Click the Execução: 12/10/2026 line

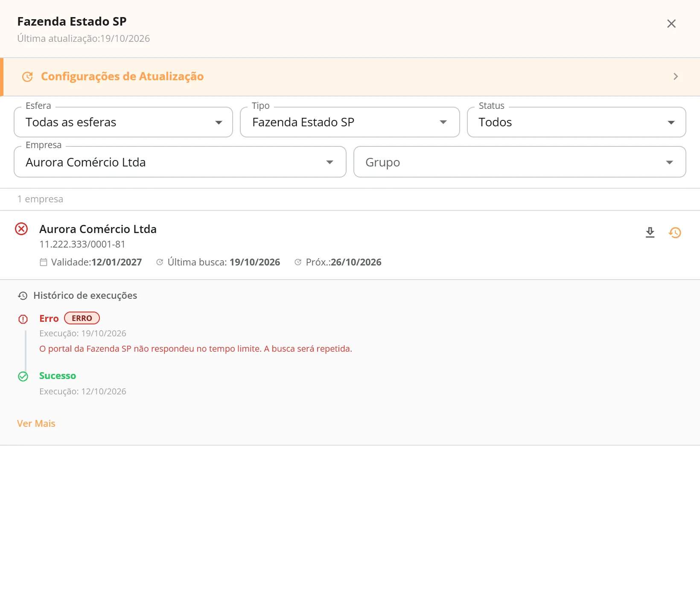83,391
